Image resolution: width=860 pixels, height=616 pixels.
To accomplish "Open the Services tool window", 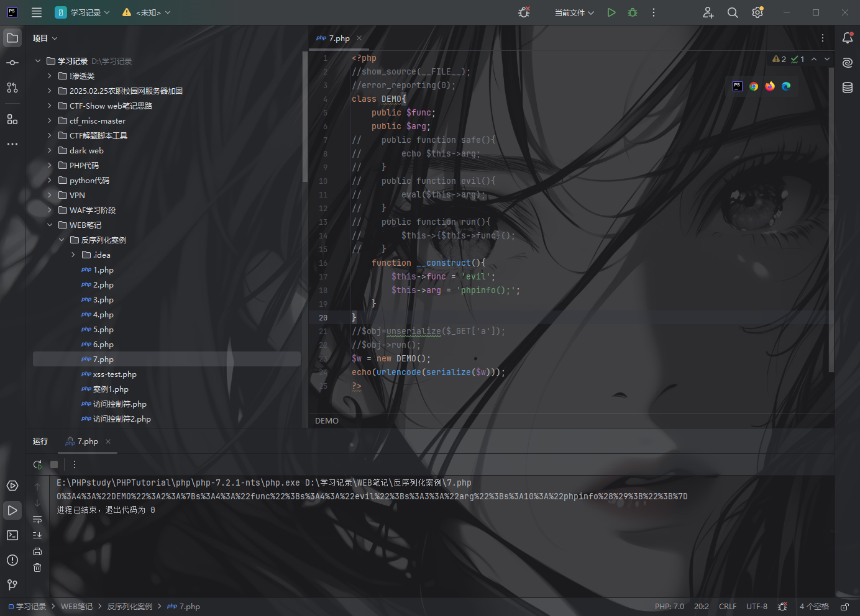I will [x=12, y=486].
